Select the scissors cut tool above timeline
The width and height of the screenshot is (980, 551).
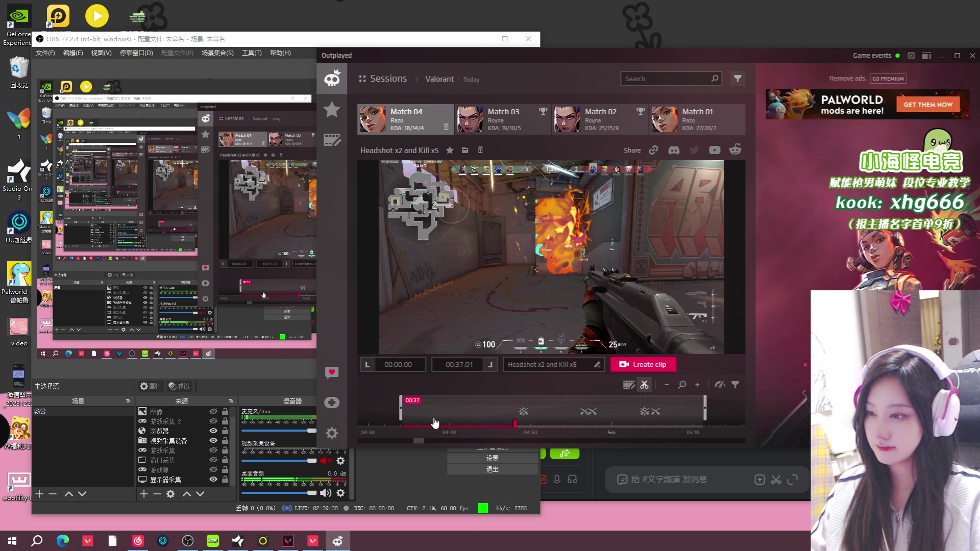pyautogui.click(x=645, y=385)
